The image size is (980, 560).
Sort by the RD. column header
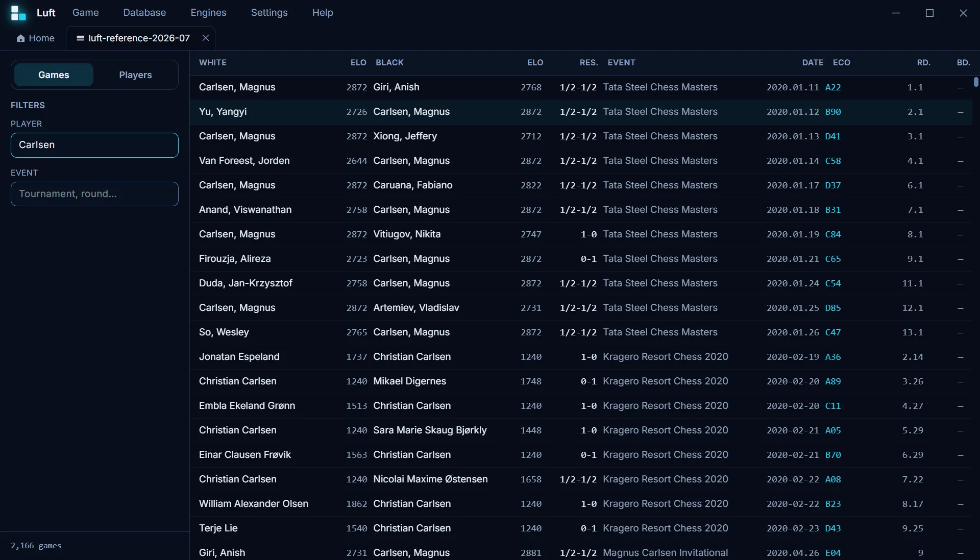coord(923,63)
